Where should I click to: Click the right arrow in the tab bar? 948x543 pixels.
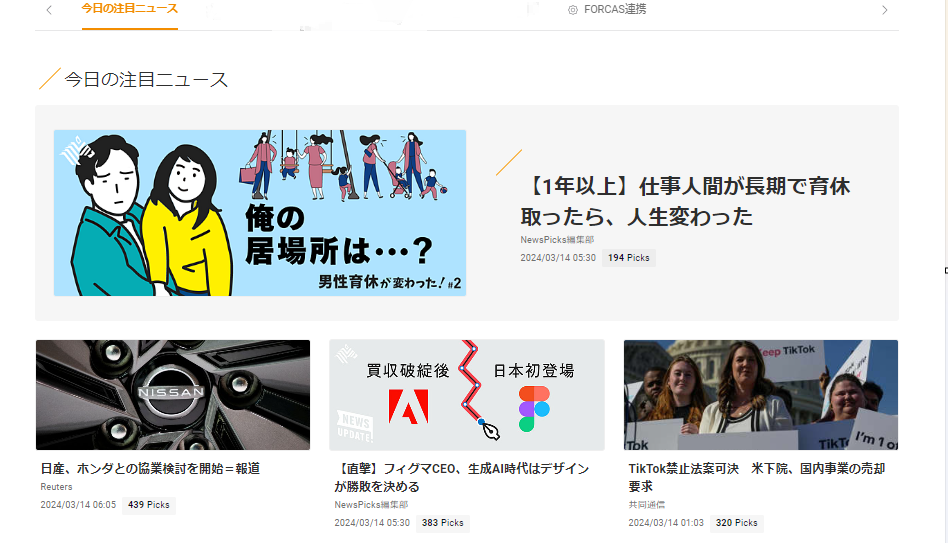[885, 10]
